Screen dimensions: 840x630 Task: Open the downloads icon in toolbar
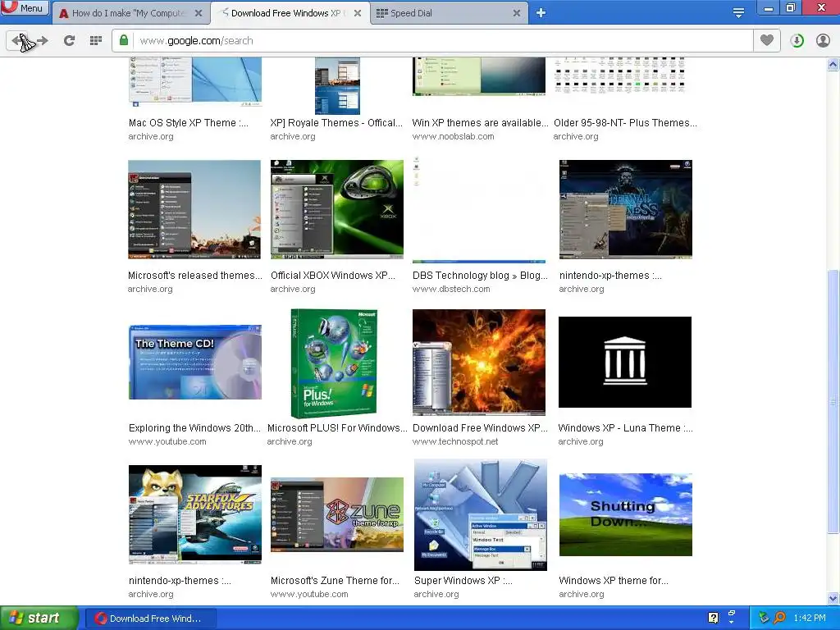(x=797, y=41)
